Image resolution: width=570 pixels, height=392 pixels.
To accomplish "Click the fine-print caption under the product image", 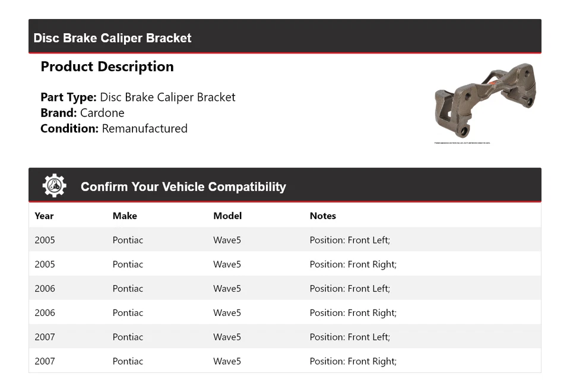I will click(x=463, y=143).
